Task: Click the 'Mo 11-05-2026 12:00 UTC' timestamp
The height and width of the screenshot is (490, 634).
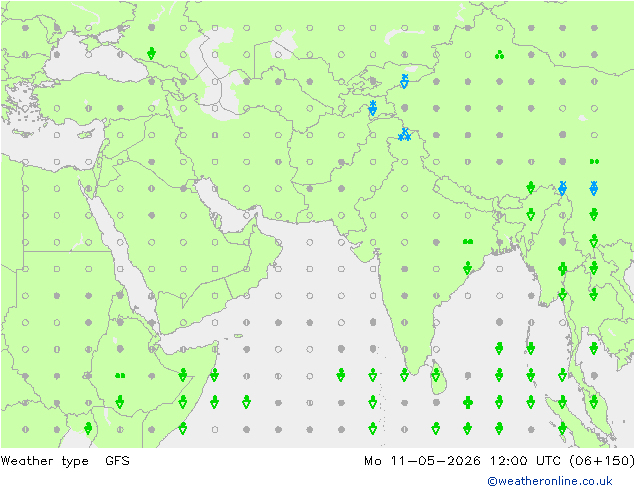Action: [x=463, y=461]
